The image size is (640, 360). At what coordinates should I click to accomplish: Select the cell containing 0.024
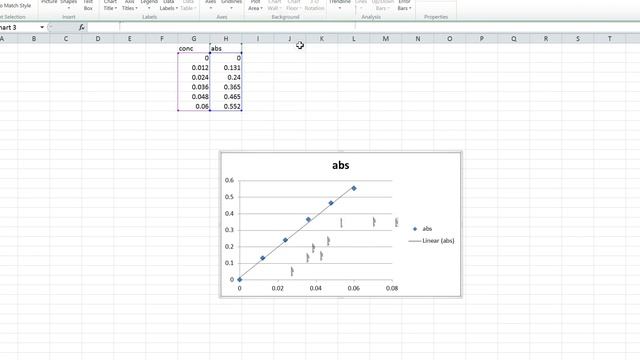(194, 78)
